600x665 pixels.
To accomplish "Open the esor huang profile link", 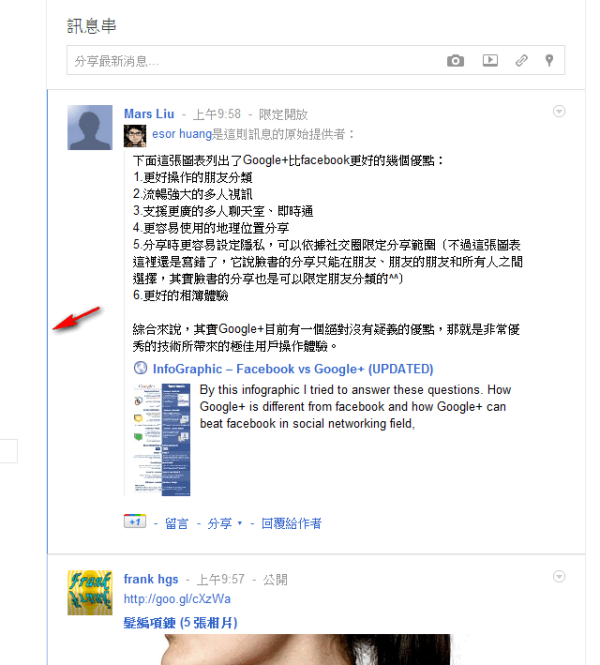I will pos(182,134).
